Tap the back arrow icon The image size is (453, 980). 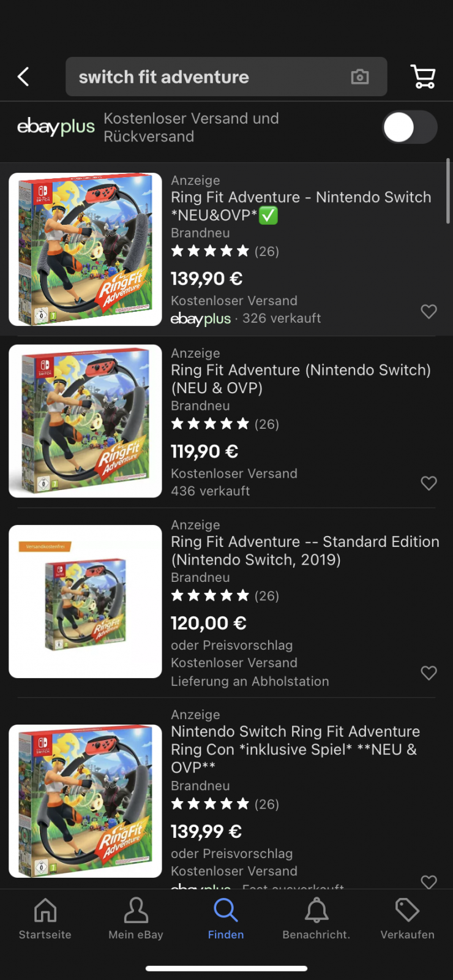pos(23,77)
